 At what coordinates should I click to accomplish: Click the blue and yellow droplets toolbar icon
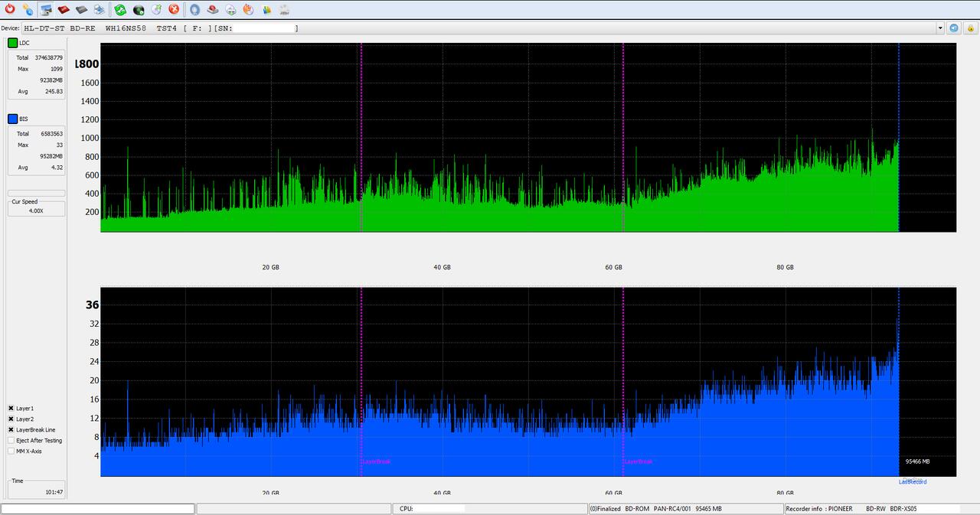coord(28,9)
